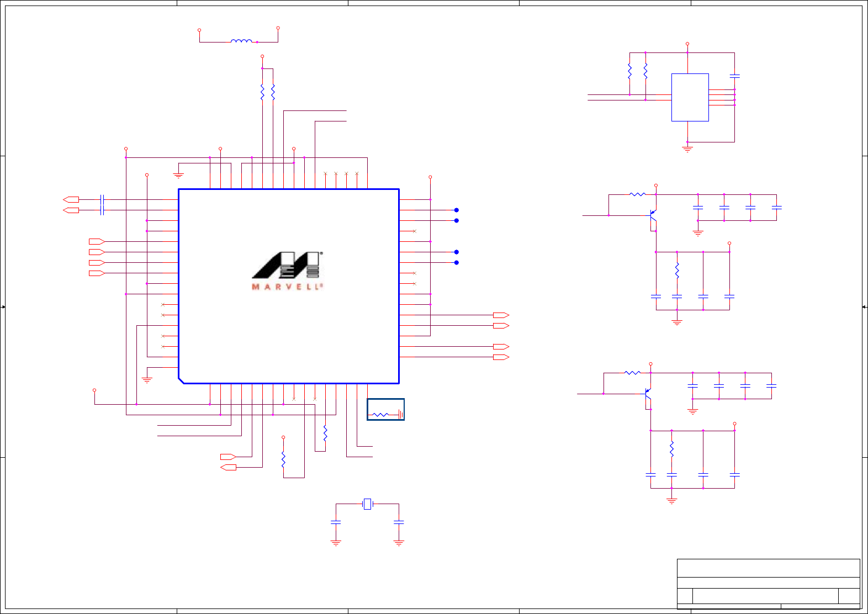Click the topmost port arrow left of the chip
The width and height of the screenshot is (868, 614).
coord(71,199)
